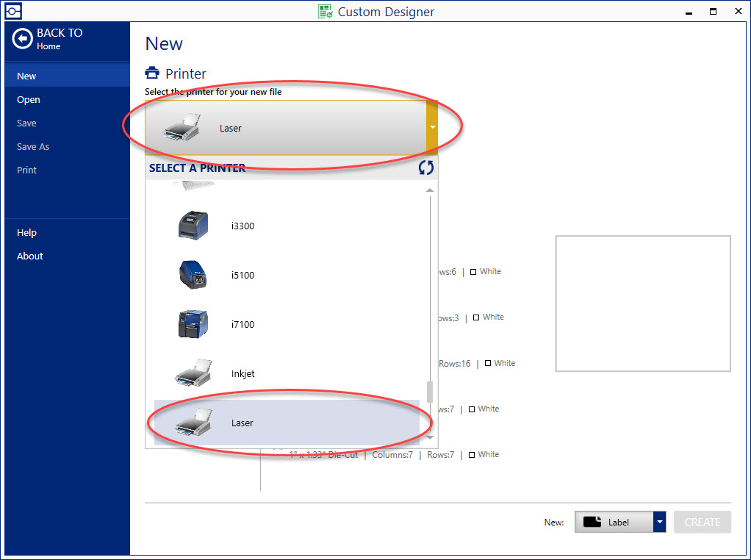Open the New Label type dropdown arrow
Viewport: 751px width, 560px height.
[x=659, y=522]
